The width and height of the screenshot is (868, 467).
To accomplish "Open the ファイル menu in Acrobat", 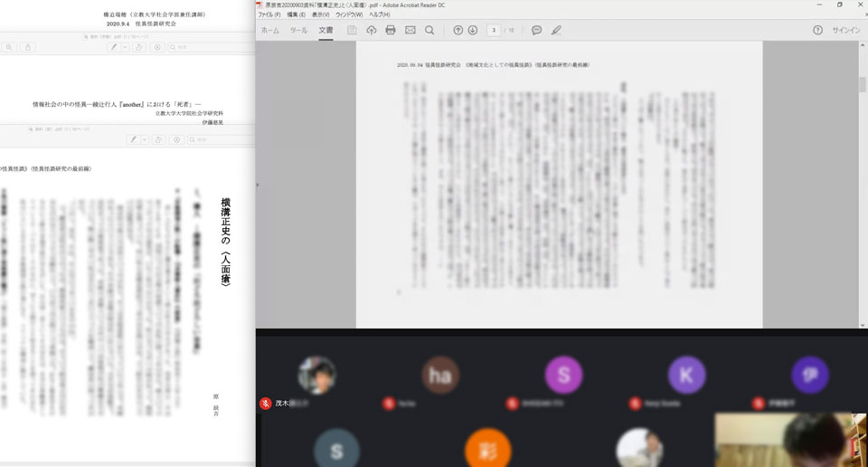I will pyautogui.click(x=269, y=14).
